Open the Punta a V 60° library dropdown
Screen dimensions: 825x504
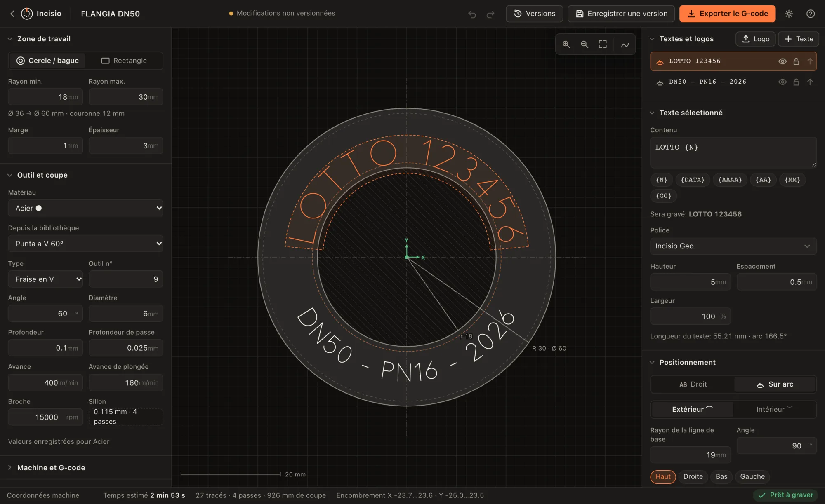pyautogui.click(x=85, y=244)
